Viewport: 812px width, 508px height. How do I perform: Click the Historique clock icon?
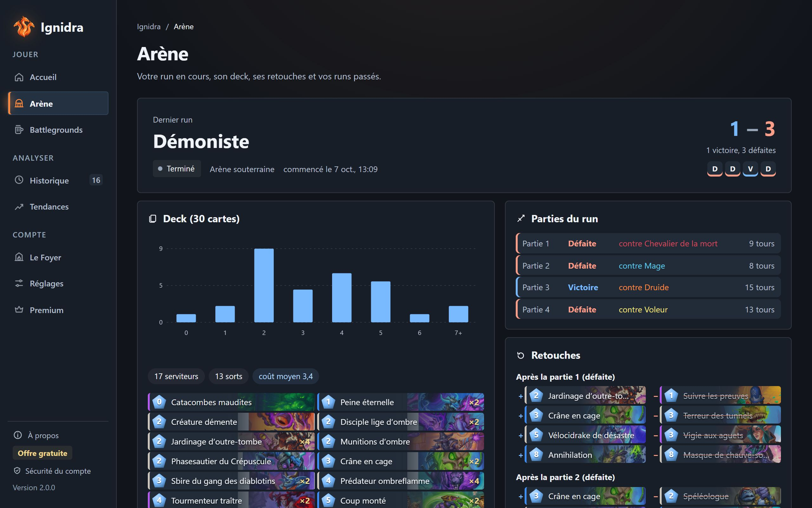[x=19, y=180]
